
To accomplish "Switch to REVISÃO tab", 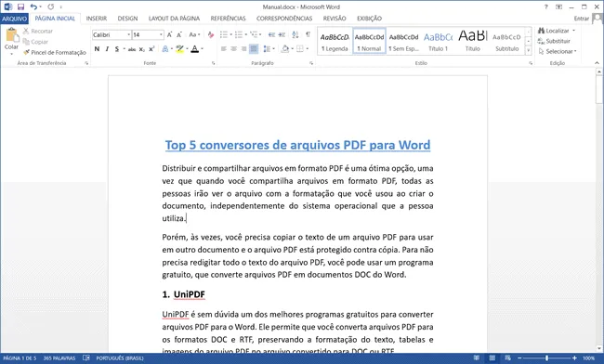I will click(x=335, y=19).
